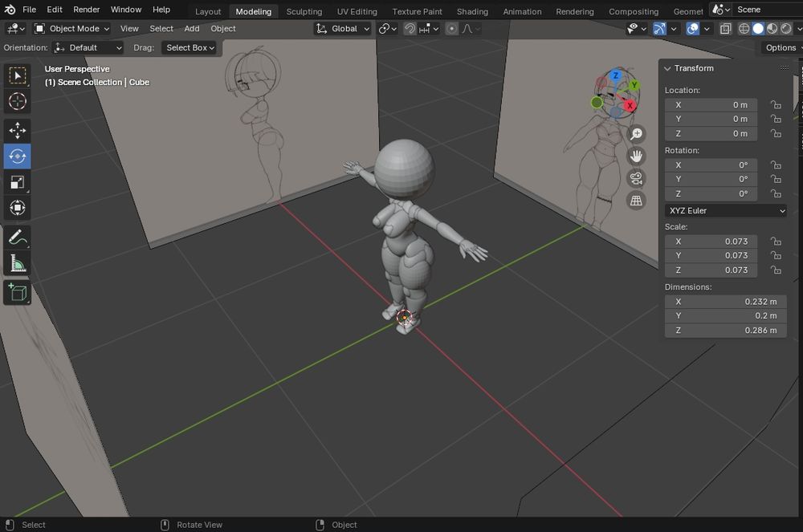
Task: Switch to the UV Editing tab
Action: click(357, 11)
